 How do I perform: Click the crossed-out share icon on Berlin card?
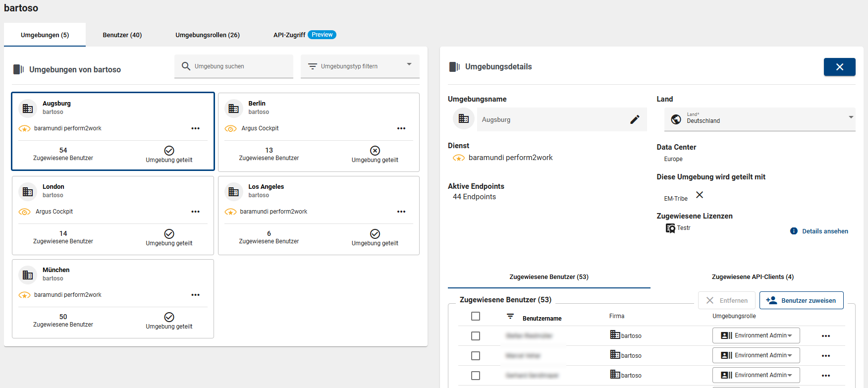375,151
